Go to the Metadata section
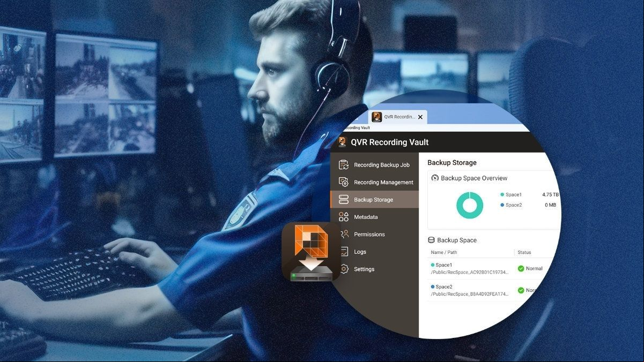The height and width of the screenshot is (362, 644). 375,217
